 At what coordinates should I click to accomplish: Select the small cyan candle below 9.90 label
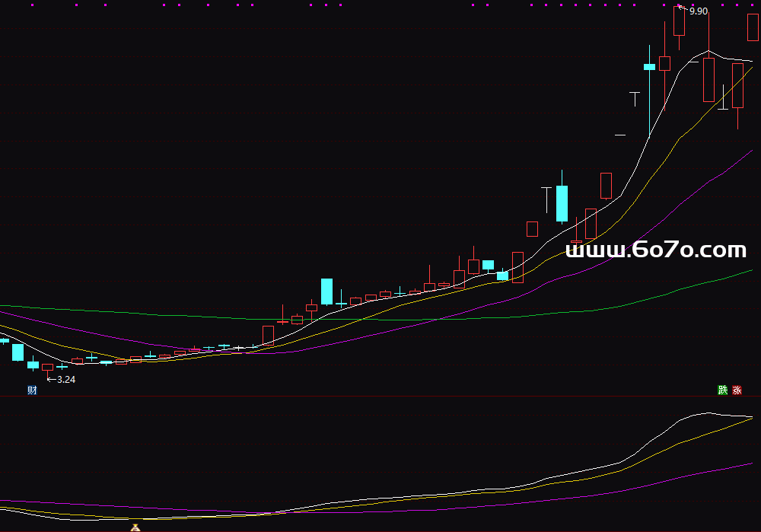point(649,67)
